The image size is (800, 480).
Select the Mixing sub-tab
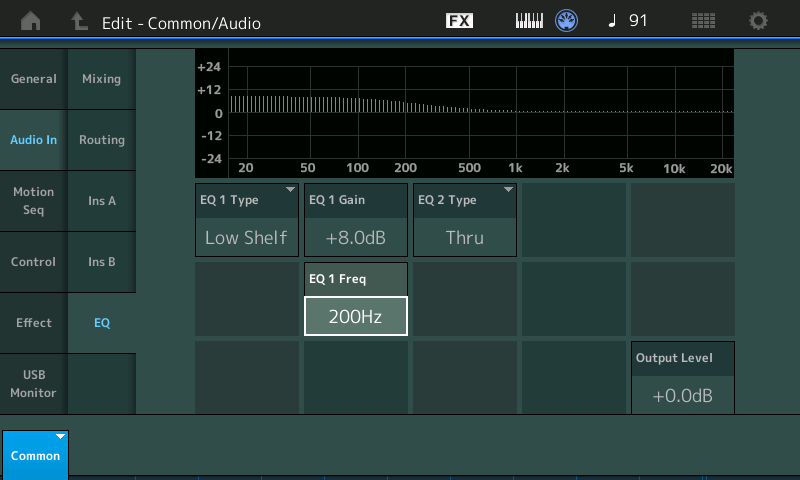(x=101, y=79)
